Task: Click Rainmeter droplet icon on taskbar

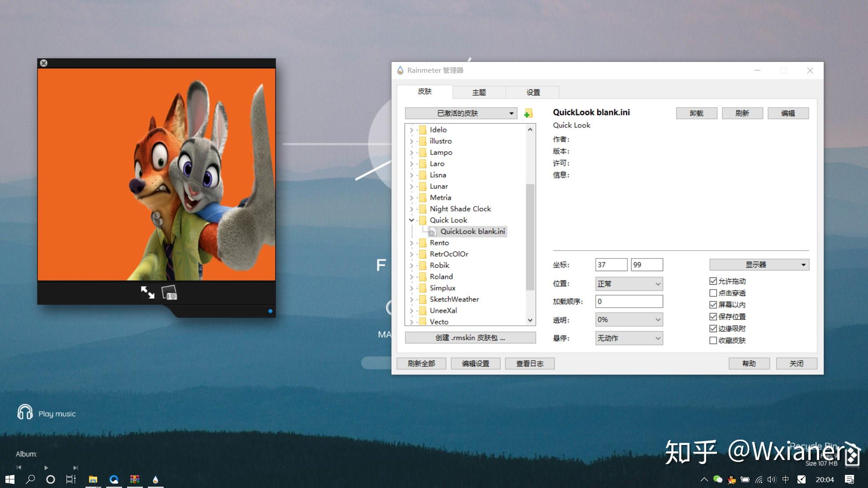Action: tap(156, 479)
